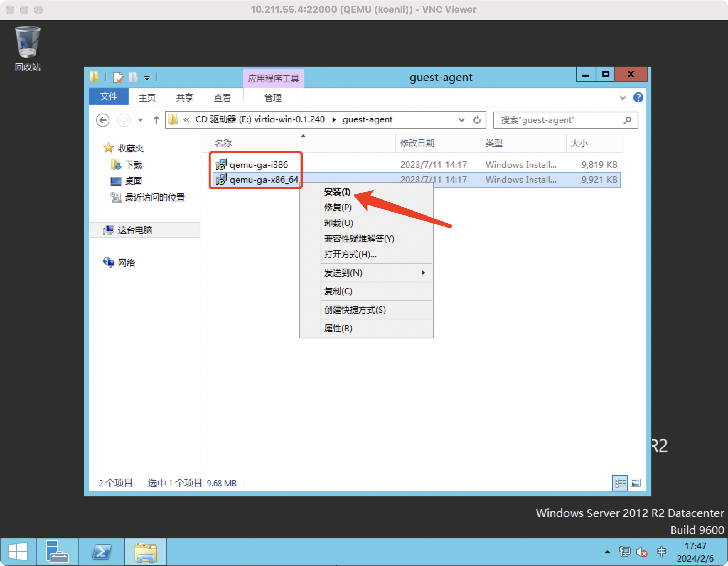Select This PC in the navigation pane
Viewport: 728px width, 566px height.
point(135,230)
